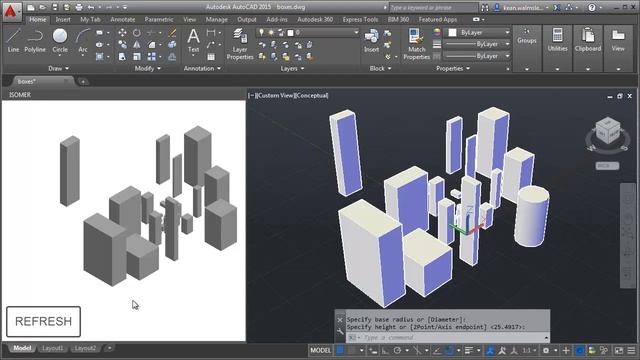Open the Insert ribbon tab
The image size is (640, 360).
pos(63,20)
